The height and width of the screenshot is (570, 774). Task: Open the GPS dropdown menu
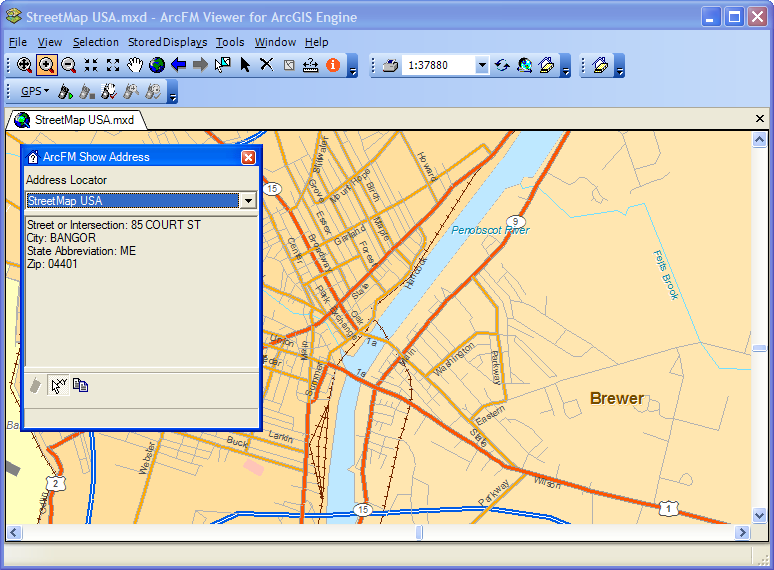pos(35,92)
